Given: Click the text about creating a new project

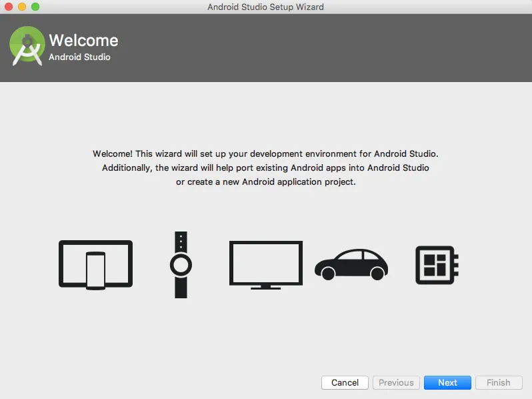Looking at the screenshot, I should click(x=265, y=182).
